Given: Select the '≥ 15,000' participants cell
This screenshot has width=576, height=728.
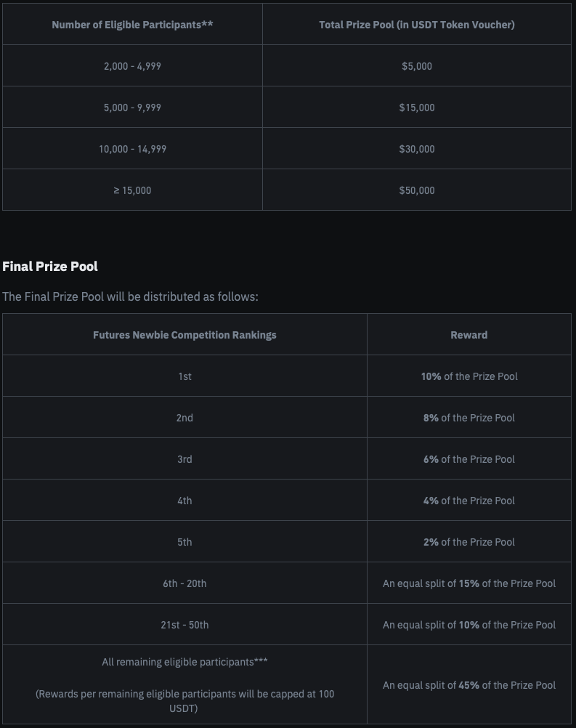Looking at the screenshot, I should tap(132, 190).
